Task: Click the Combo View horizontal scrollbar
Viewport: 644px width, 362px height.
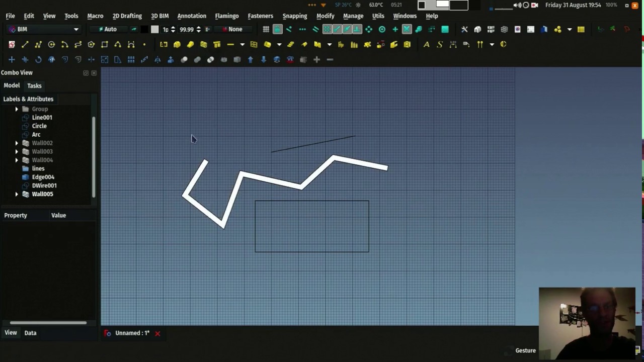Action: [48, 323]
